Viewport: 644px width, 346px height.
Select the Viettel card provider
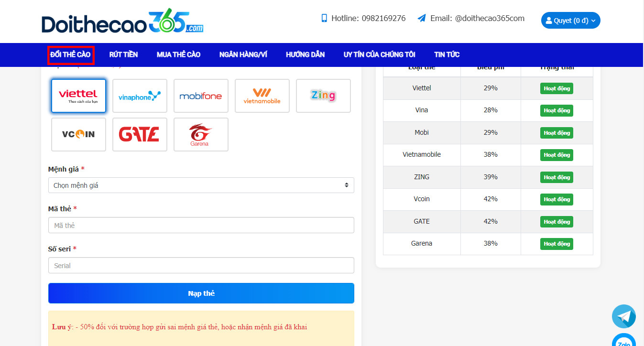[x=78, y=96]
